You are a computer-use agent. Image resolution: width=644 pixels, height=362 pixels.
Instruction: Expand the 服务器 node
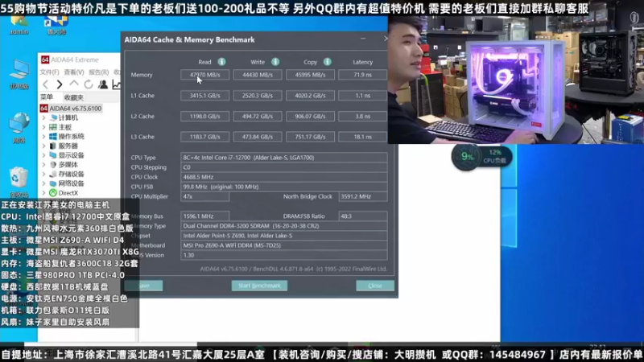[x=44, y=146]
